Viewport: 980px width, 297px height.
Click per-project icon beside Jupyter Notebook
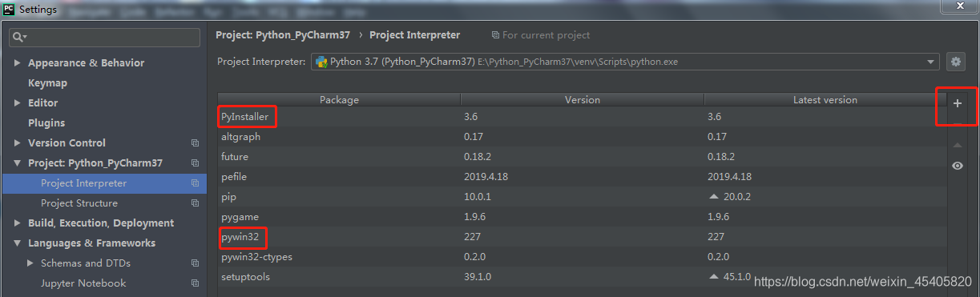[x=195, y=283]
